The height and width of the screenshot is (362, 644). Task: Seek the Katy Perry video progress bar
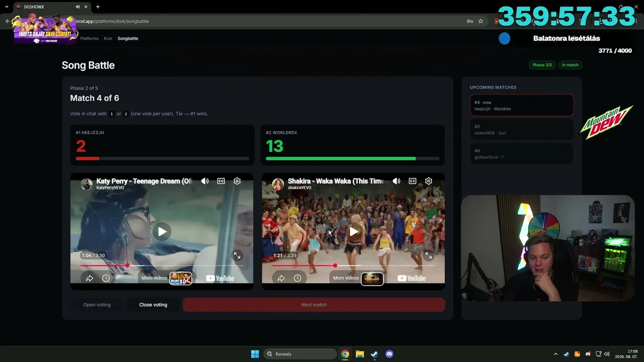coord(162,265)
